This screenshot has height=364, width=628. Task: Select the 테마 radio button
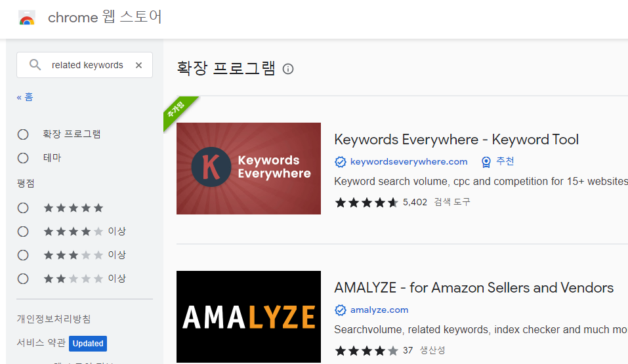coord(23,158)
